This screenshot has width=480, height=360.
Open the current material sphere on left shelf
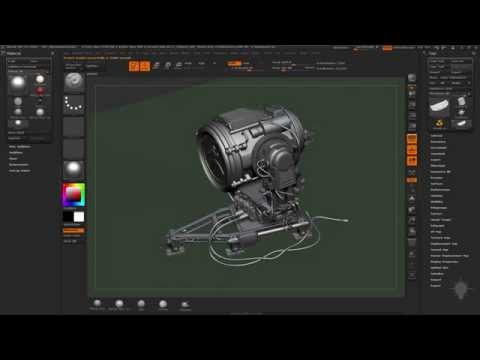coord(74,169)
